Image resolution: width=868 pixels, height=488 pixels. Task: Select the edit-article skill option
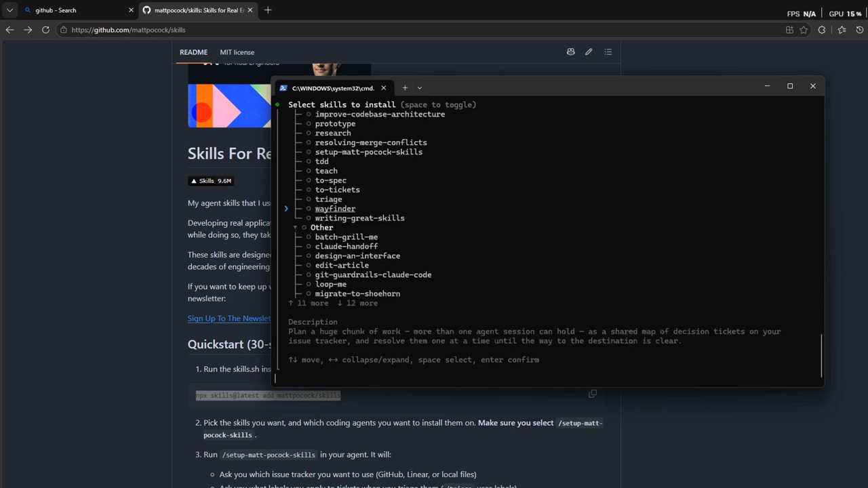click(x=342, y=265)
